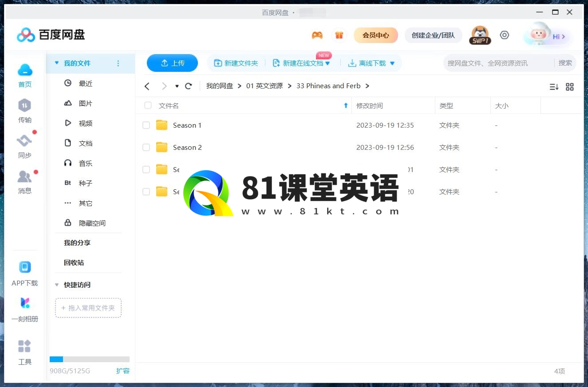This screenshot has height=387, width=588.
Task: Refresh the current folder listing
Action: point(188,86)
